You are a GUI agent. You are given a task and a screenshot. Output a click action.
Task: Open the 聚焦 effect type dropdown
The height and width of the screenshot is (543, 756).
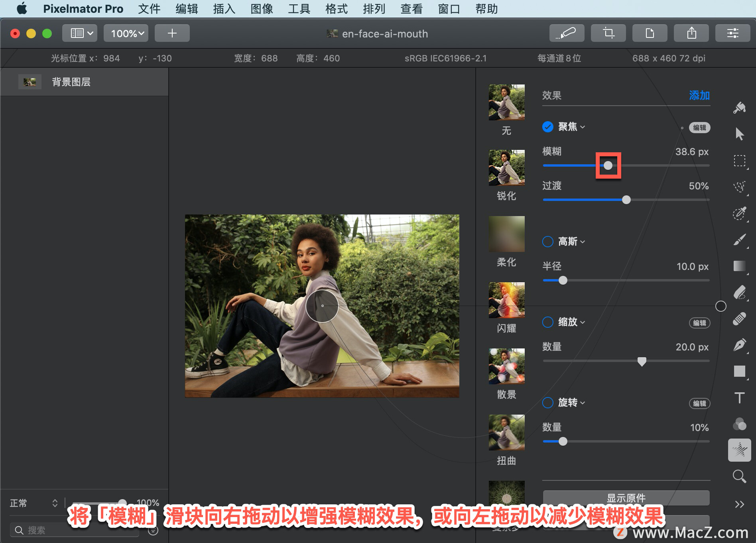(x=572, y=127)
